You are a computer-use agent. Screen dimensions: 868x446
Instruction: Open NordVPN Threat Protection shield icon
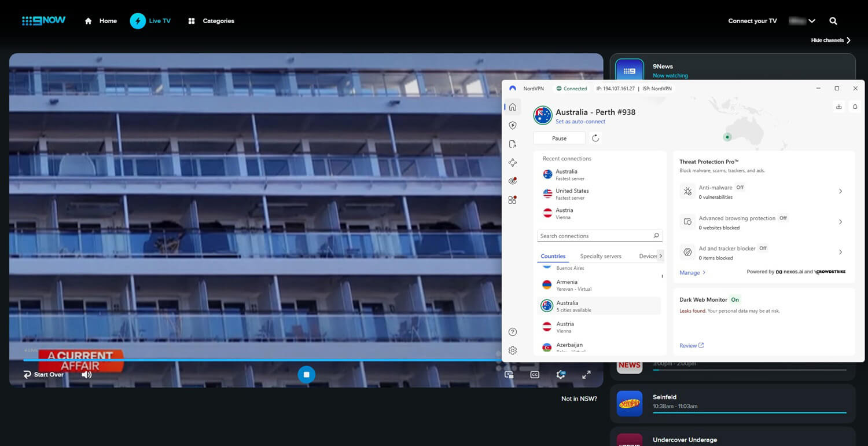(x=513, y=125)
